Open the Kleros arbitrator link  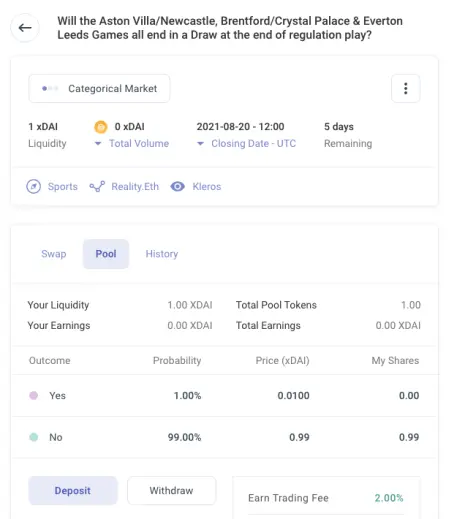(207, 187)
